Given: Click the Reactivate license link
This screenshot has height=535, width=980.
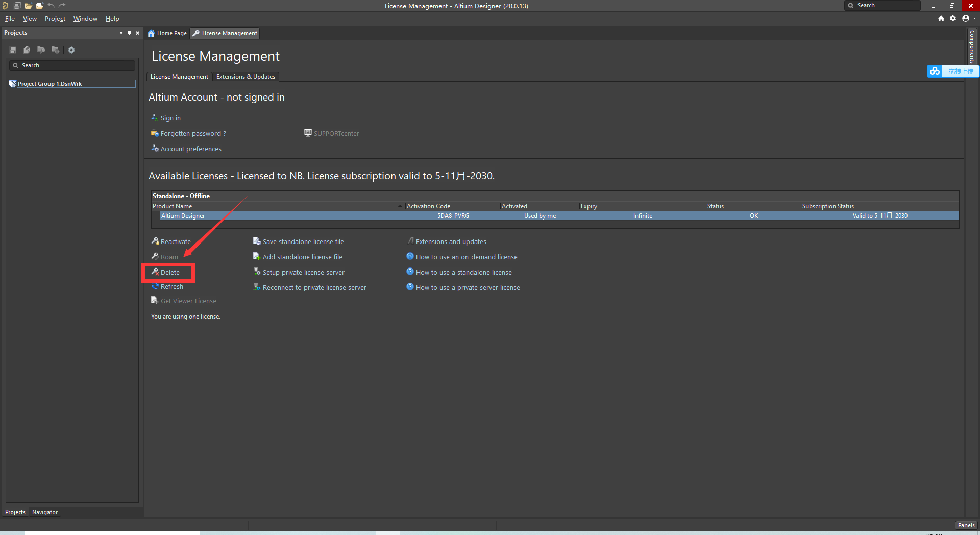Looking at the screenshot, I should 171,241.
